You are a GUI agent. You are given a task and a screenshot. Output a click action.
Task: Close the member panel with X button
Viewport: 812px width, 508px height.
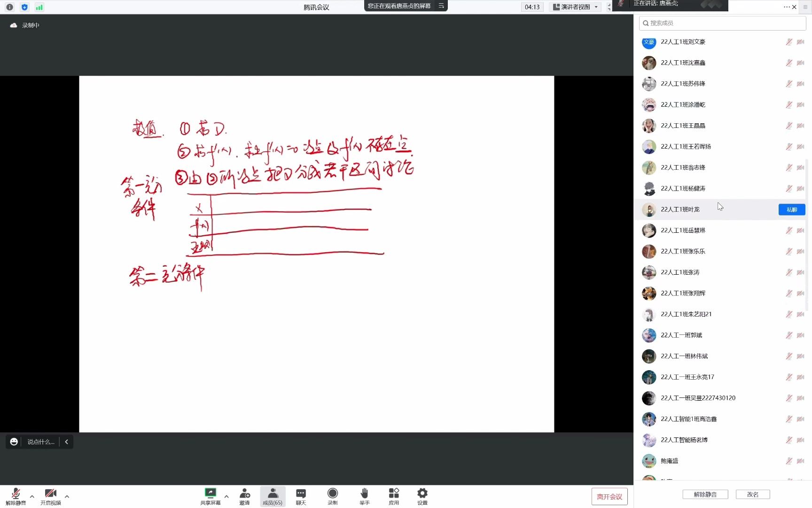click(x=794, y=7)
